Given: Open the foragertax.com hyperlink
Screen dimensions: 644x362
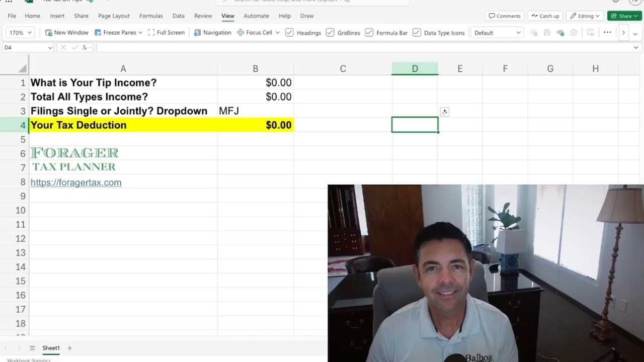Looking at the screenshot, I should (x=76, y=183).
